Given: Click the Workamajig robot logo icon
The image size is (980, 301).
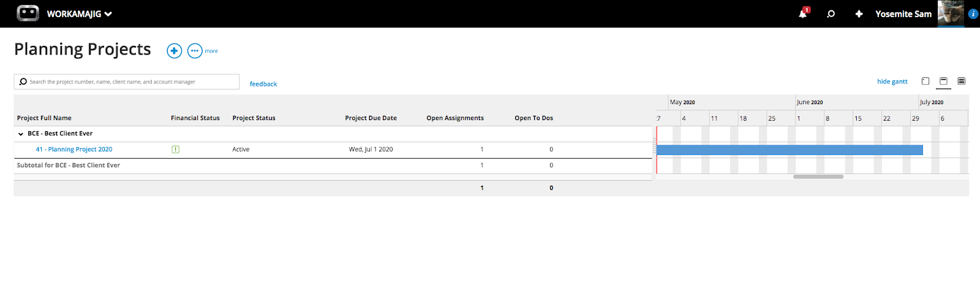Looking at the screenshot, I should point(28,13).
